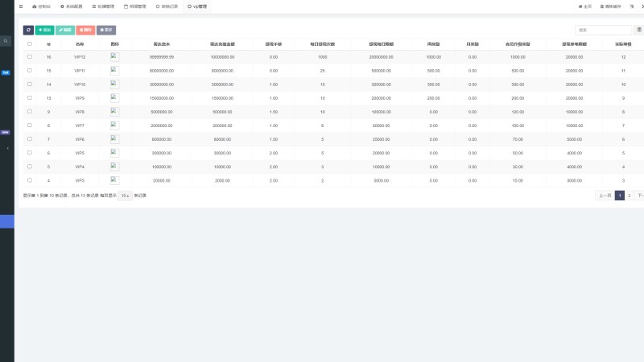Tick the checkbox for VIP3 row
The height and width of the screenshot is (362, 644).
(x=30, y=180)
